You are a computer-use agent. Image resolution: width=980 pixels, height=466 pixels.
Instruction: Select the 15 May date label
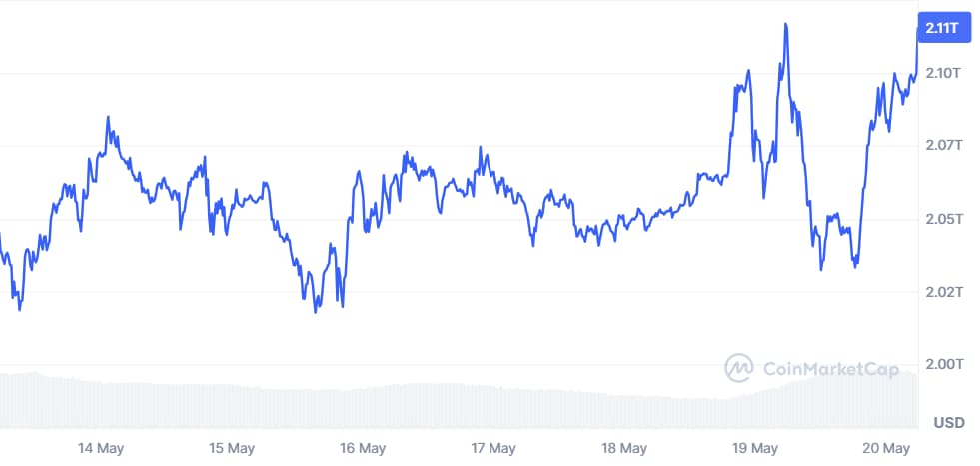click(x=231, y=448)
